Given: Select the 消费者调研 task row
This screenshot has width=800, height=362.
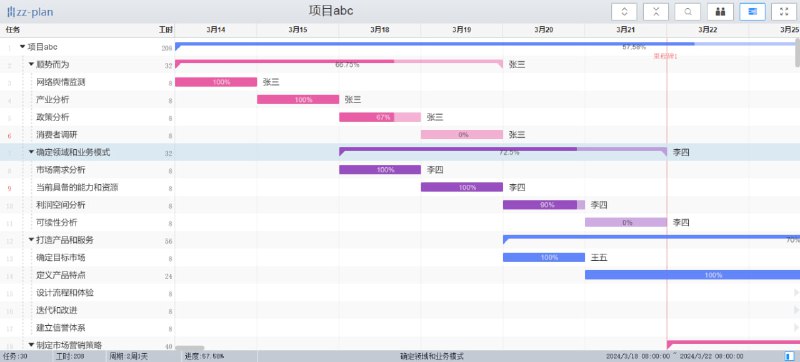Looking at the screenshot, I should [x=87, y=135].
